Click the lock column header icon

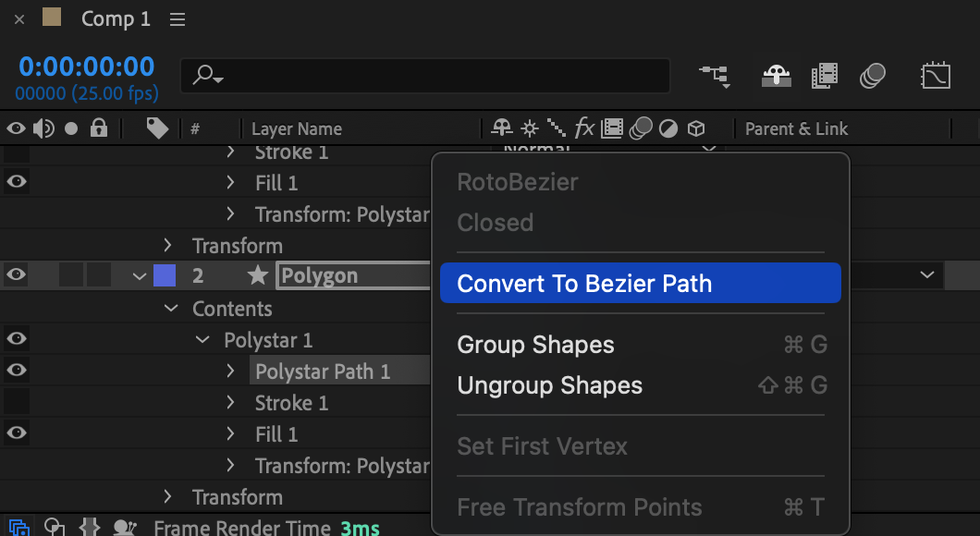pyautogui.click(x=99, y=128)
